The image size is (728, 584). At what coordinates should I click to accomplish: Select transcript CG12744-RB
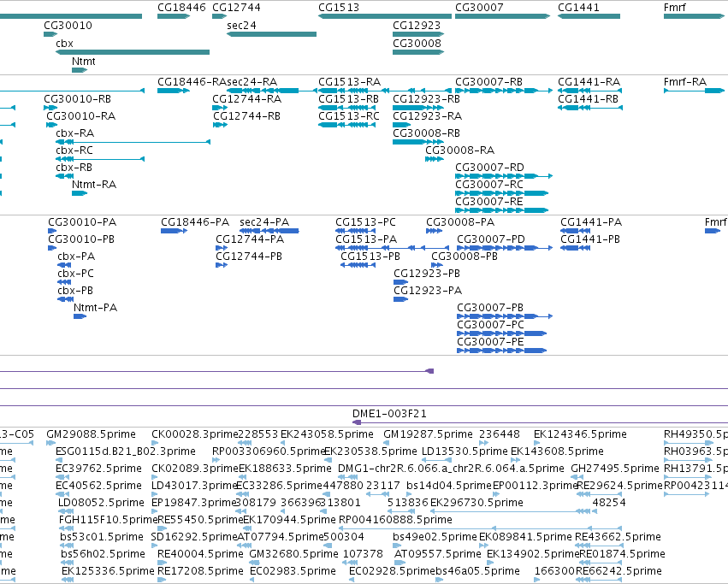246,116
